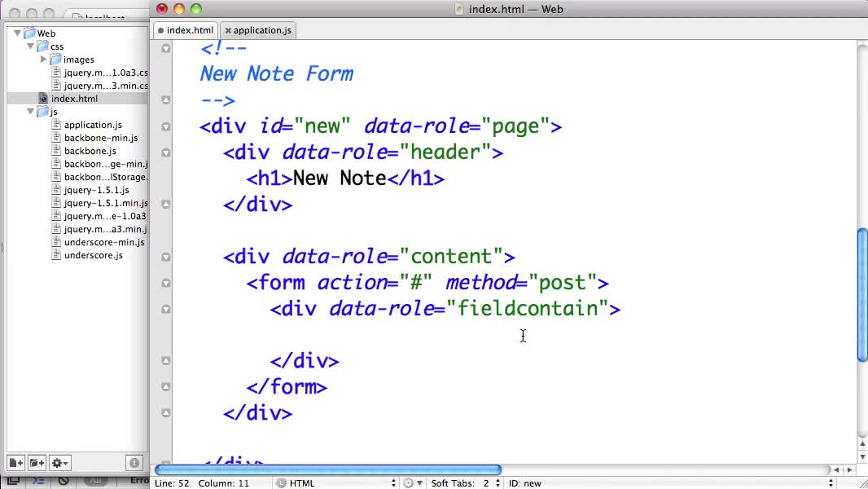The image size is (868, 489).
Task: Select the application.js file in the js folder
Action: 94,125
